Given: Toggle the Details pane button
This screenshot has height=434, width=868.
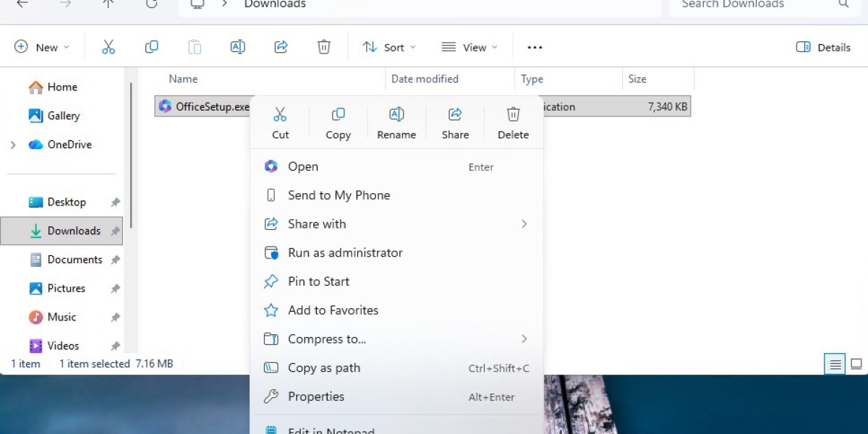Looking at the screenshot, I should click(823, 47).
